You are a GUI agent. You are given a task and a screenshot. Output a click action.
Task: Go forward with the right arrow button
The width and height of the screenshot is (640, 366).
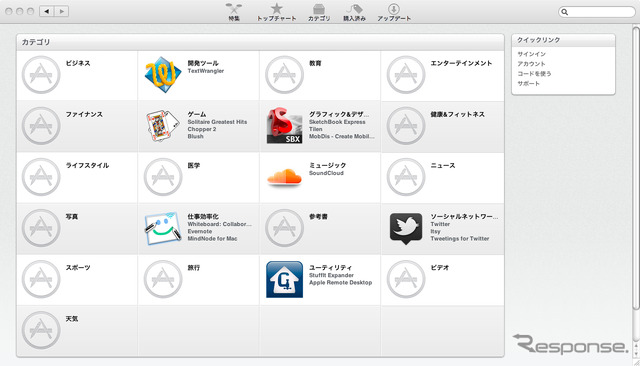click(x=61, y=11)
